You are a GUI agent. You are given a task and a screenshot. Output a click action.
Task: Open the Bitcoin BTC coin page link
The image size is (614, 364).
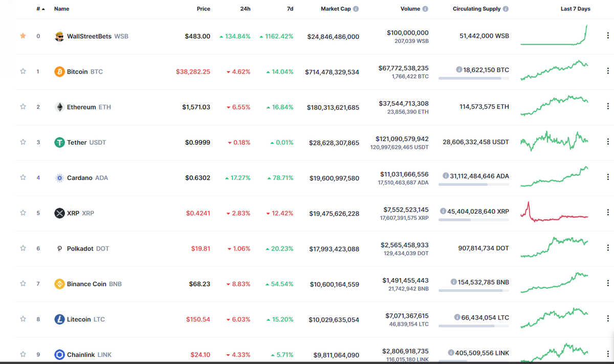(x=85, y=72)
